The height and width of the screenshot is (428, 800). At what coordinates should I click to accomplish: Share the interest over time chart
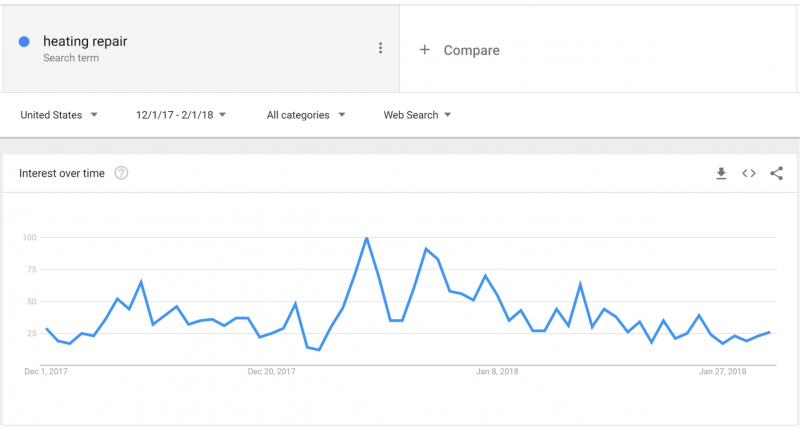[777, 173]
